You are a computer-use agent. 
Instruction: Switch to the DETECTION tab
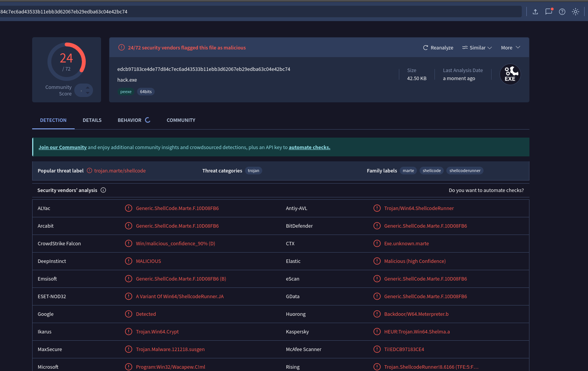53,120
